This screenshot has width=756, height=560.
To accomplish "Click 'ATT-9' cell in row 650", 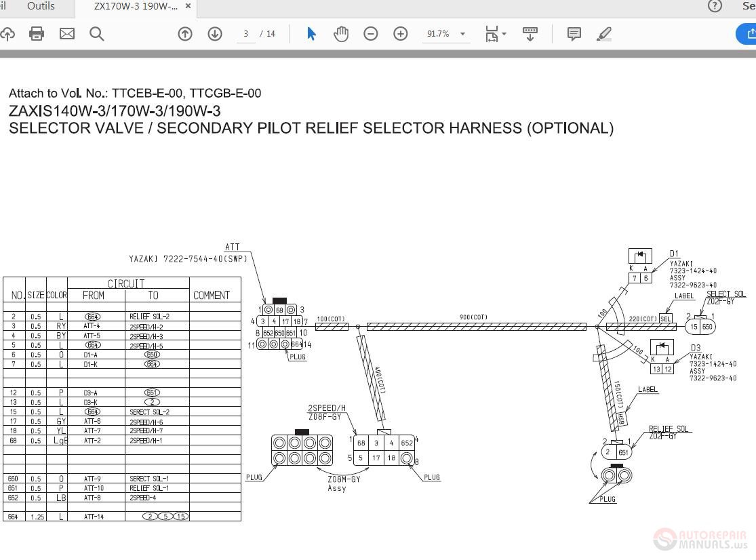I will click(x=92, y=479).
